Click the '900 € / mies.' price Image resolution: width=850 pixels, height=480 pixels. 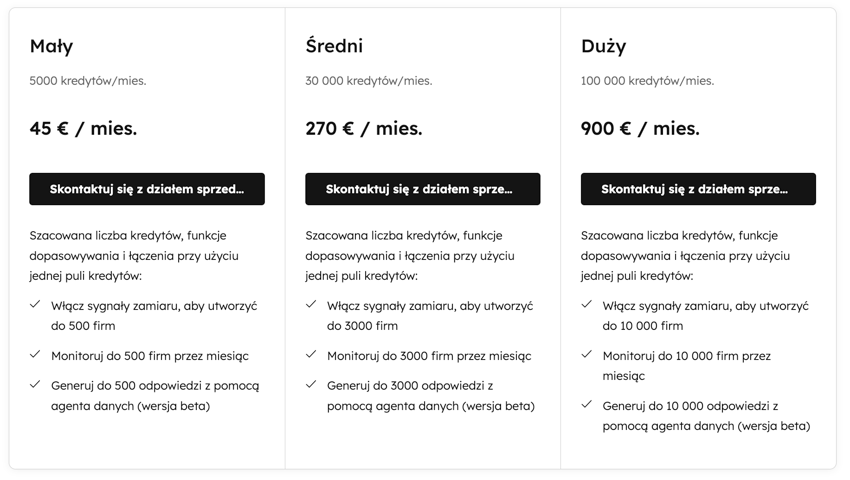pos(640,128)
